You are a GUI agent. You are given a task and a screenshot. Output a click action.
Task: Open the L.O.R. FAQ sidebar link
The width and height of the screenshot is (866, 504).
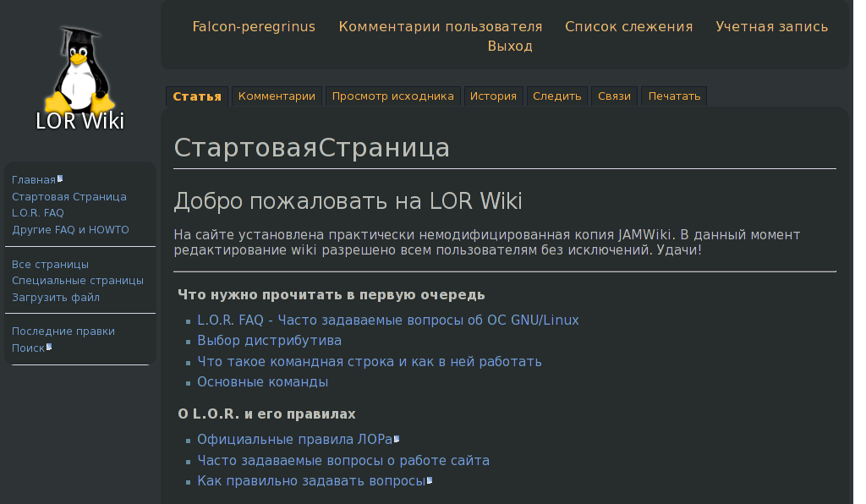pyautogui.click(x=37, y=212)
